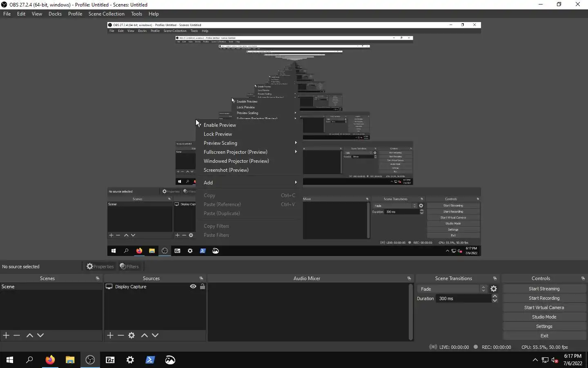Image resolution: width=588 pixels, height=368 pixels.
Task: Remove selected scene with minus icon
Action: [17, 335]
